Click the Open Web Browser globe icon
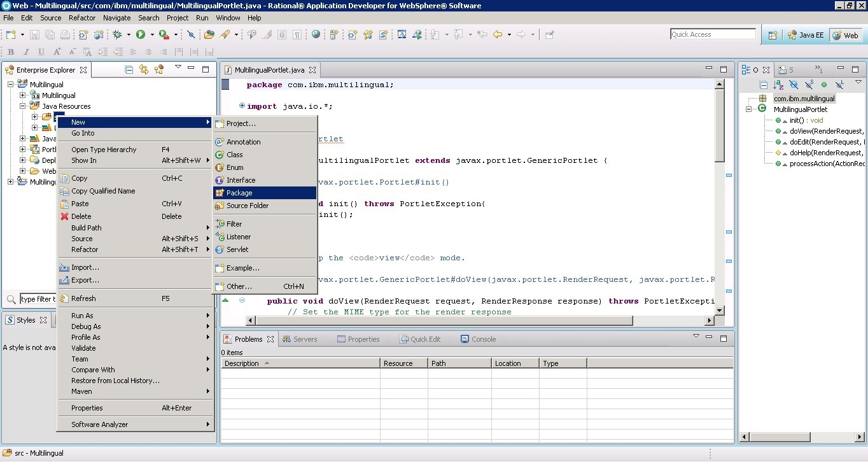Image resolution: width=868 pixels, height=462 pixels. [x=316, y=34]
